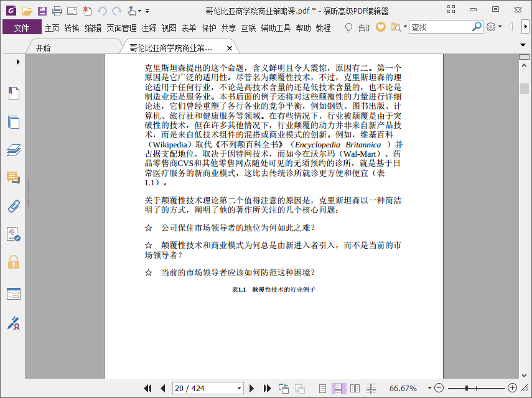This screenshot has width=532, height=398.
Task: Switch to the 表单 tab
Action: tap(189, 28)
